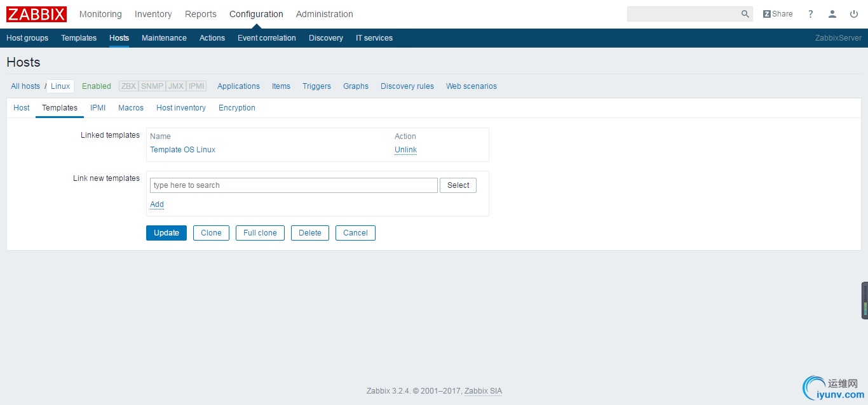Click the JMX availability indicator
This screenshot has width=868, height=405.
176,86
